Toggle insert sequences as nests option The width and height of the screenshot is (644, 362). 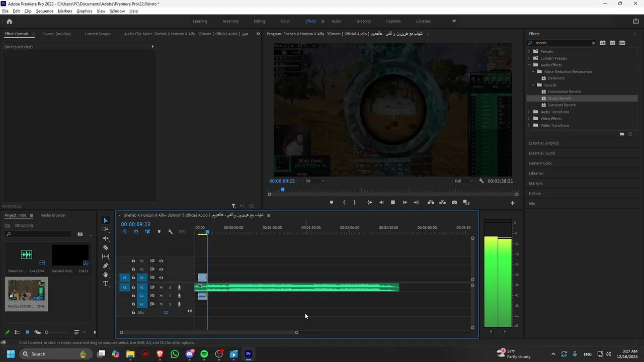point(124,232)
